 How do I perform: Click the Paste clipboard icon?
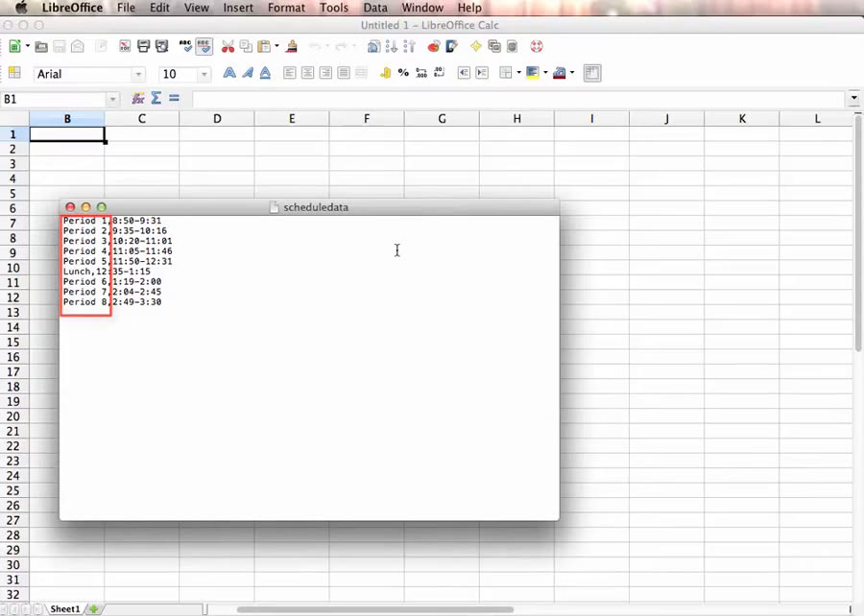pyautogui.click(x=265, y=46)
